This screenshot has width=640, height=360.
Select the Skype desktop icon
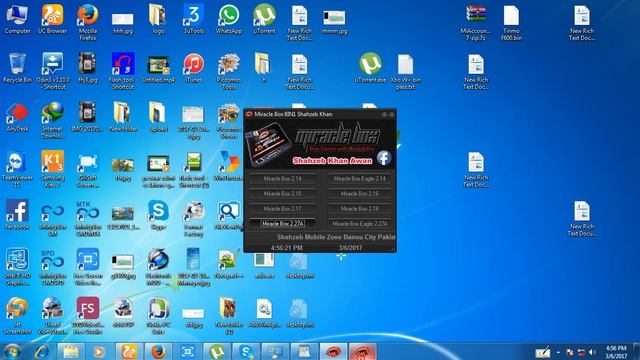[158, 215]
